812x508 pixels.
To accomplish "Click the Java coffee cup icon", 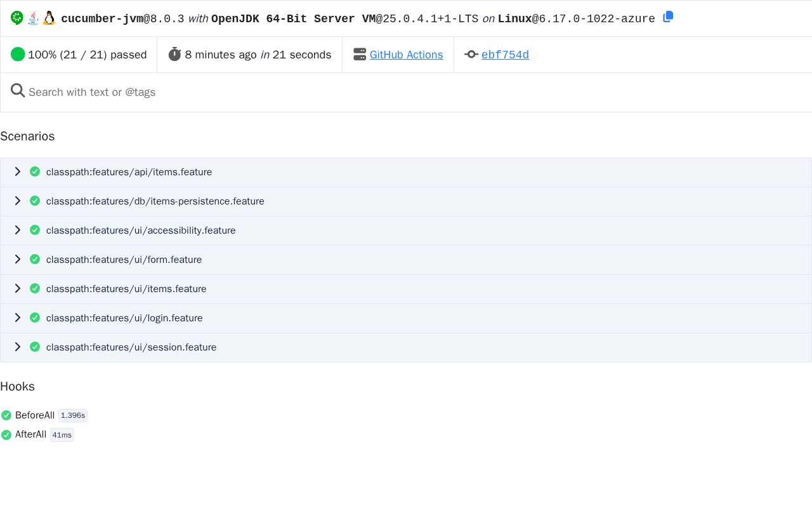I will (33, 18).
